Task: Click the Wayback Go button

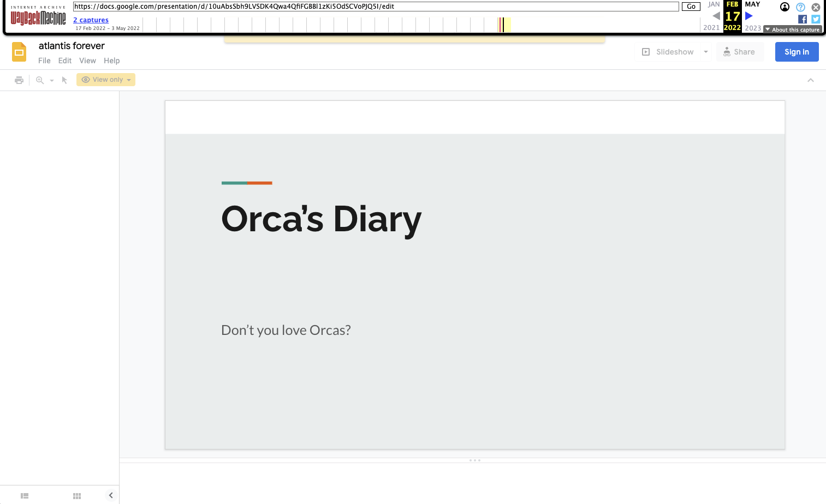Action: coord(691,7)
